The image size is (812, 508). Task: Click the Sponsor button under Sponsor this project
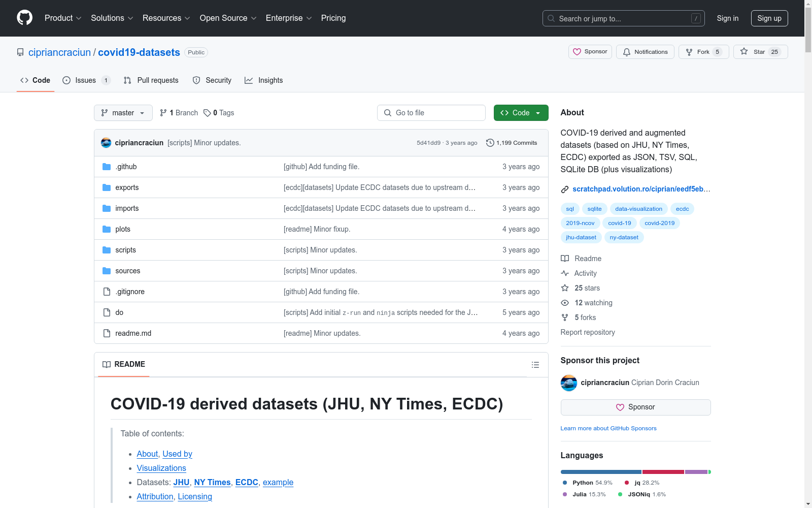click(635, 407)
